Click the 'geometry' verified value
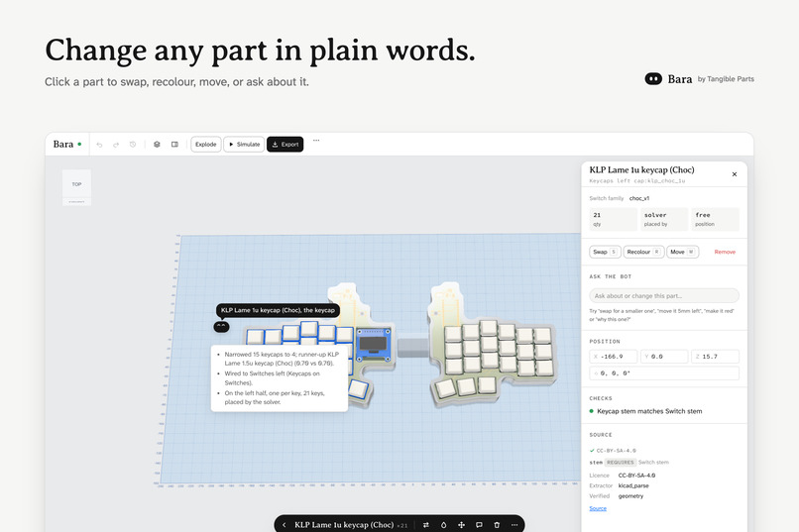The height and width of the screenshot is (532, 799). [x=630, y=496]
